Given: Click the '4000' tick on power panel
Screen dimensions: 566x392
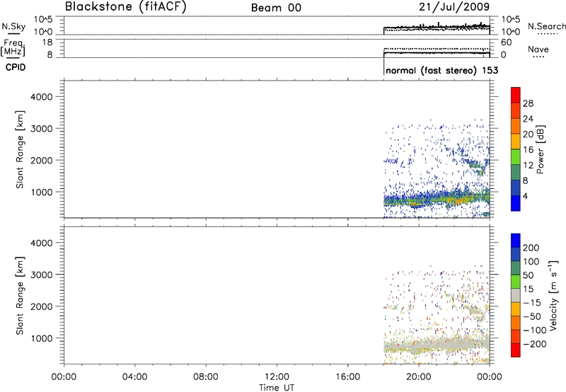Looking at the screenshot, I should [x=42, y=97].
